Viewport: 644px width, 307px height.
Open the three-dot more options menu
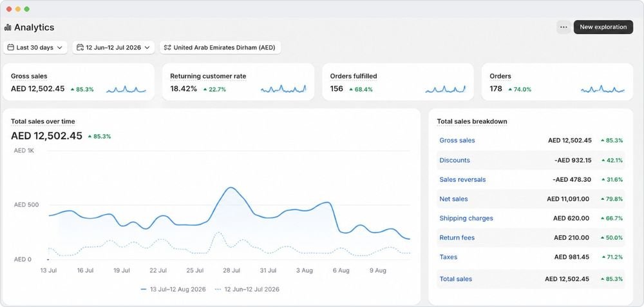(x=563, y=27)
